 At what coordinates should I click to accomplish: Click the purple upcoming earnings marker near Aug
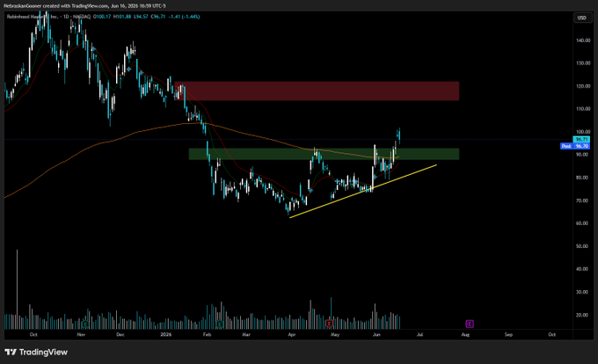click(470, 324)
